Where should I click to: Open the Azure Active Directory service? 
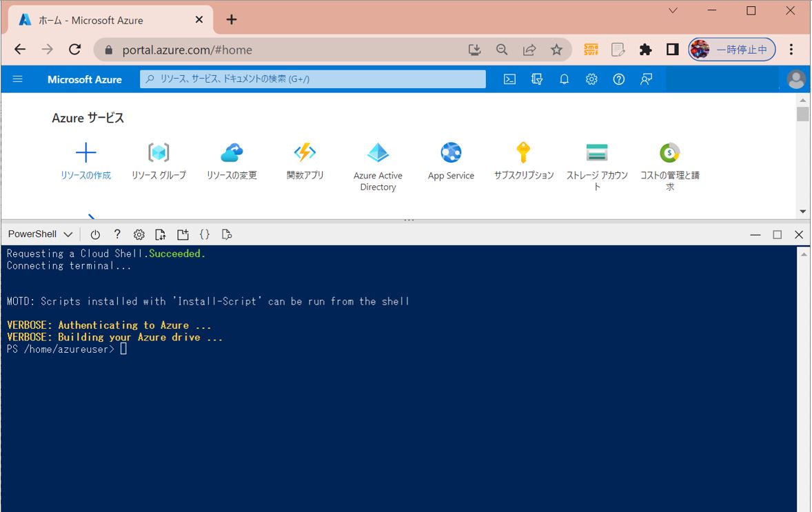coord(378,167)
